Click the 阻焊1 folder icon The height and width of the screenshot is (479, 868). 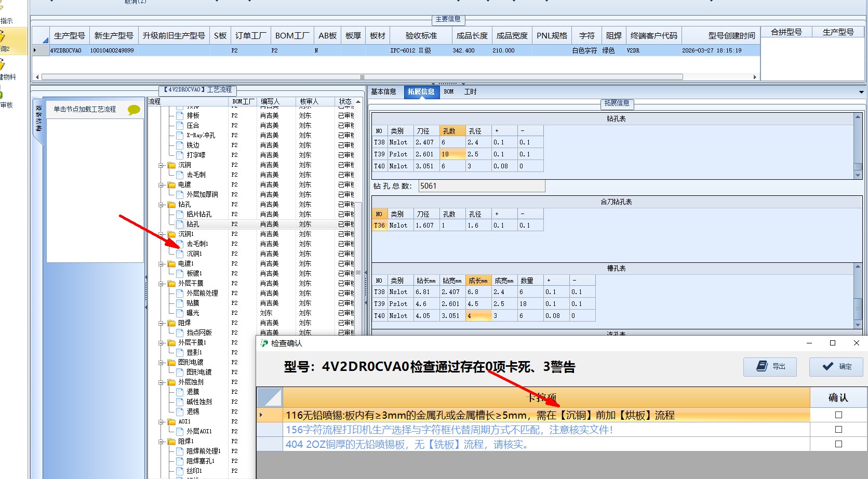171,442
